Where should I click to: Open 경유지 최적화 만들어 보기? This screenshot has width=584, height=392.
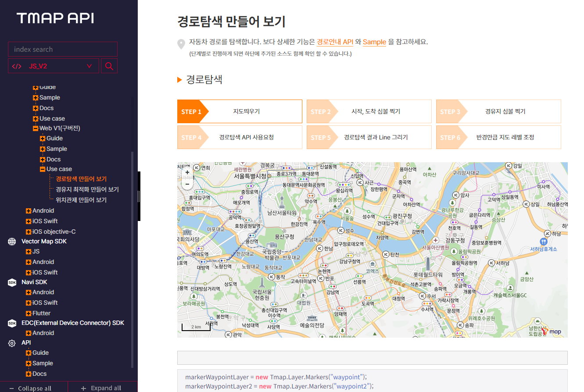(87, 189)
